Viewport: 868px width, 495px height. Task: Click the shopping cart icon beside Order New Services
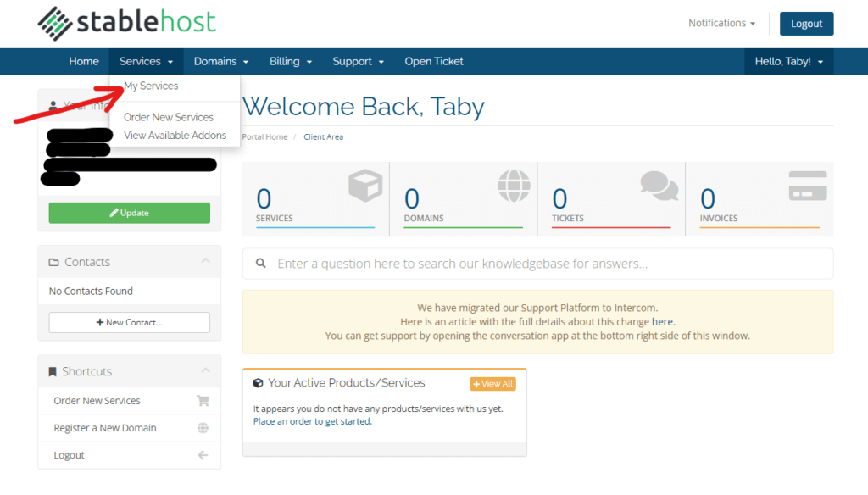point(203,400)
